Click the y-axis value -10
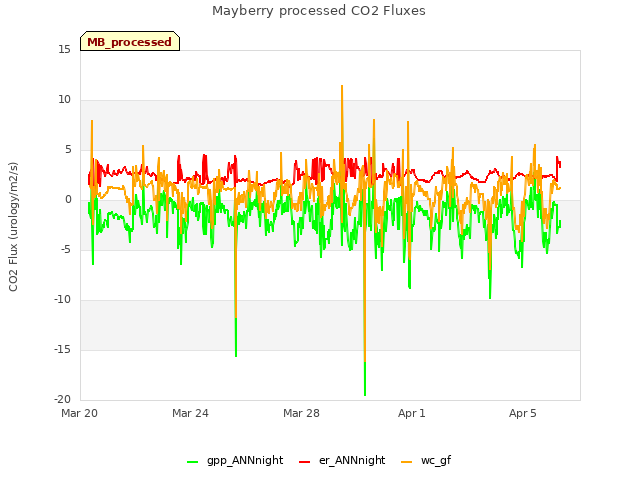The height and width of the screenshot is (480, 640). point(62,300)
